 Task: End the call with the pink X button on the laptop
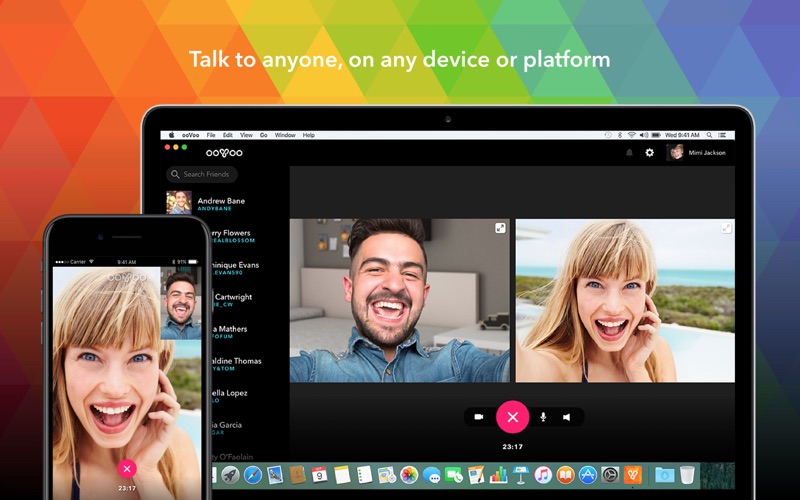(x=512, y=417)
